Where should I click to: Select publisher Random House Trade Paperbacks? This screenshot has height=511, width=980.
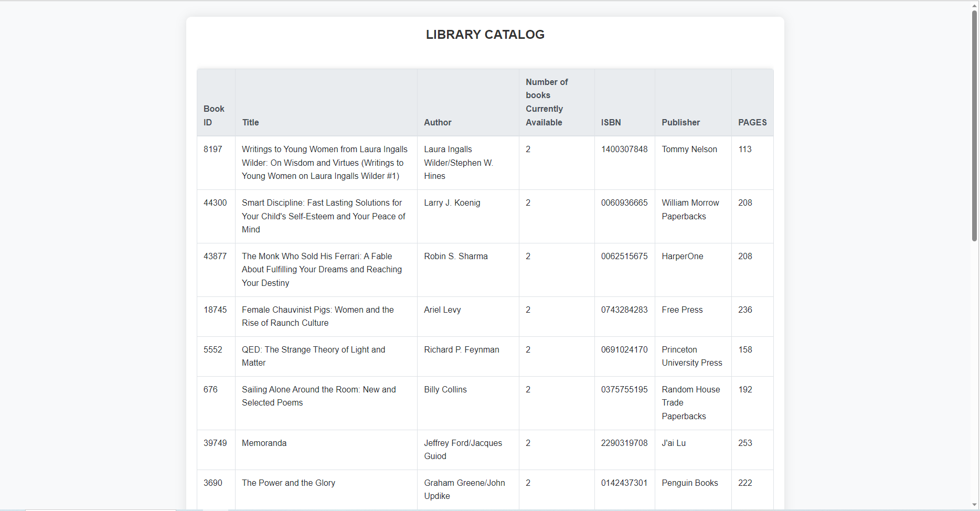pos(690,402)
